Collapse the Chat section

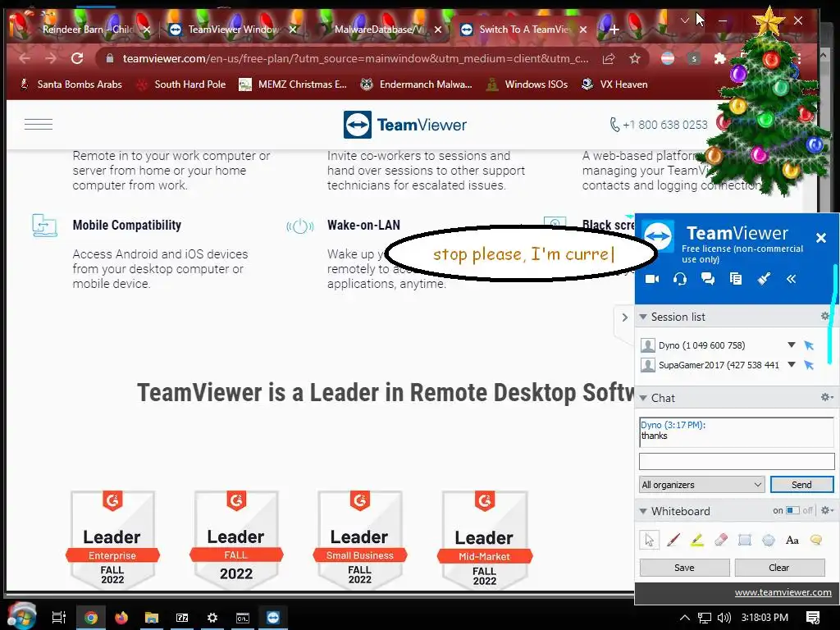(643, 398)
